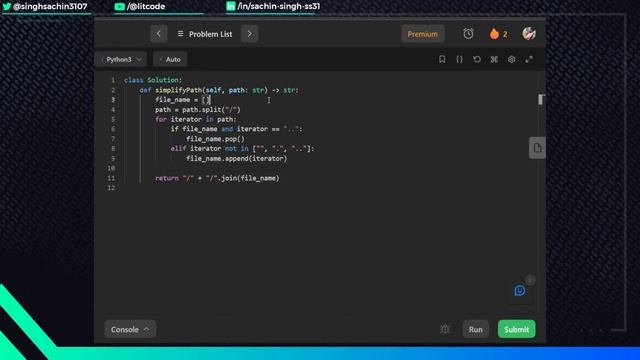Click the 'if file_name and iterator' line
The image size is (640, 360).
point(237,129)
